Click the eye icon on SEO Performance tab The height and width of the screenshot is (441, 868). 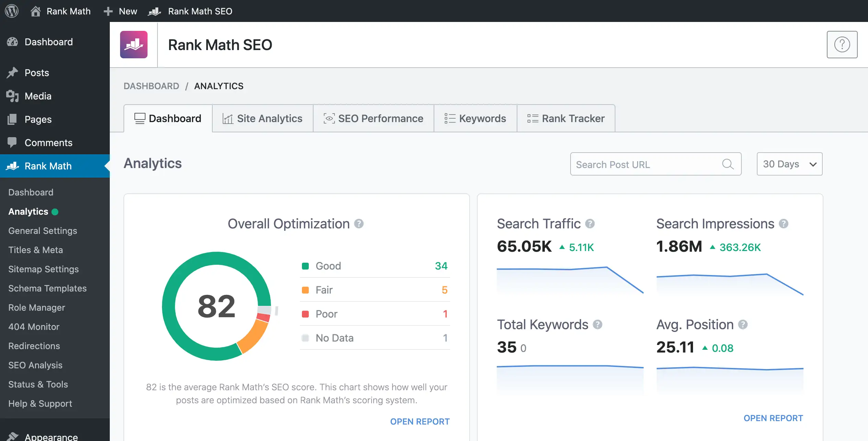329,118
